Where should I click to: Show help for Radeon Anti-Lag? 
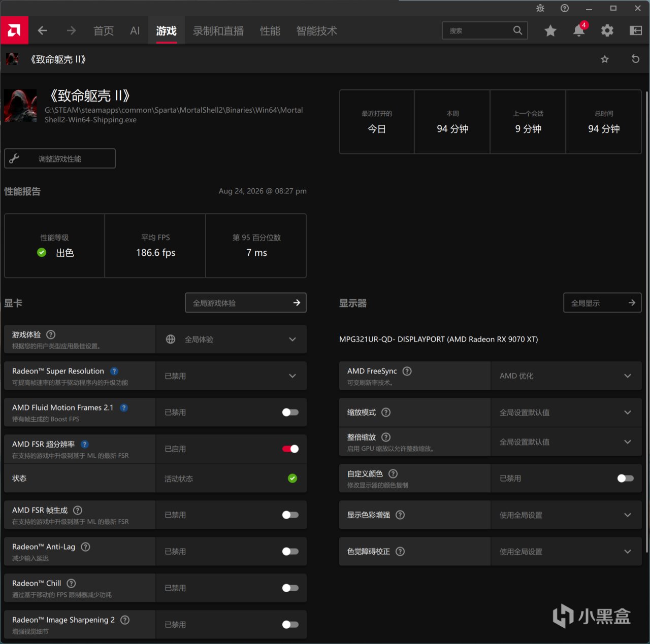[86, 547]
